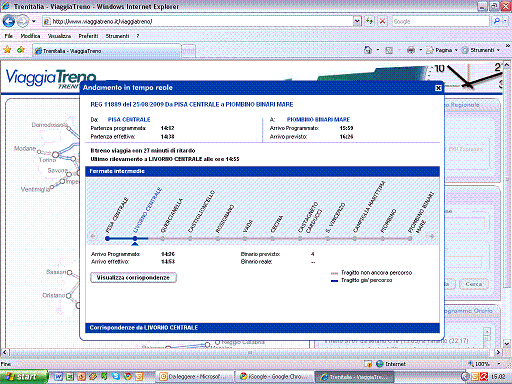The image size is (512, 384).
Task: Click the red tray icon beside clock
Action: point(484,377)
